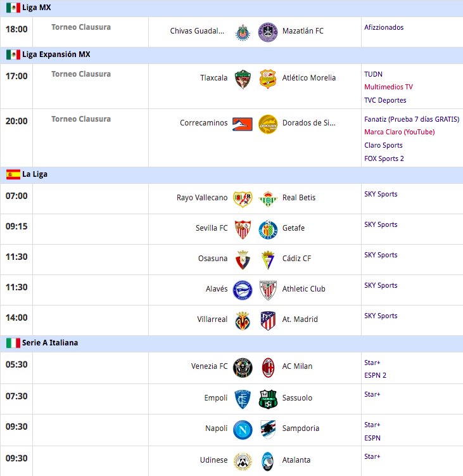Select the Atlético Madrid shield icon
This screenshot has height=476, width=463.
click(268, 321)
